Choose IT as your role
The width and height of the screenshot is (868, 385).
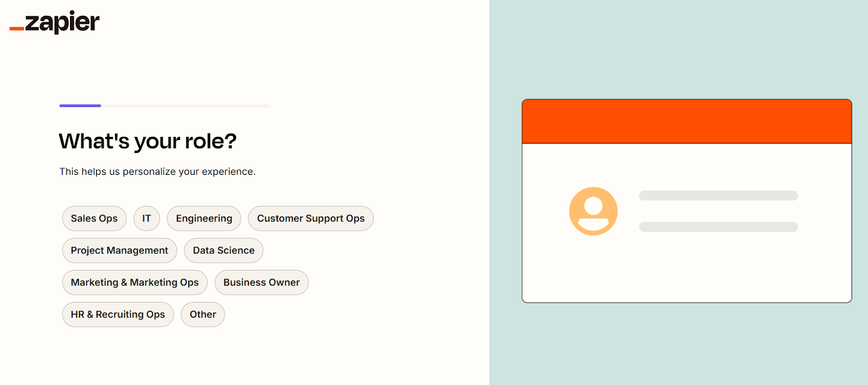click(x=146, y=218)
